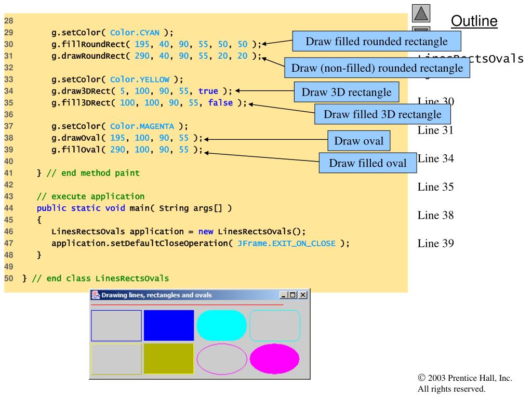Click the "JFrame.EXIT_ON_CLOSE" constant on line 47

point(286,244)
